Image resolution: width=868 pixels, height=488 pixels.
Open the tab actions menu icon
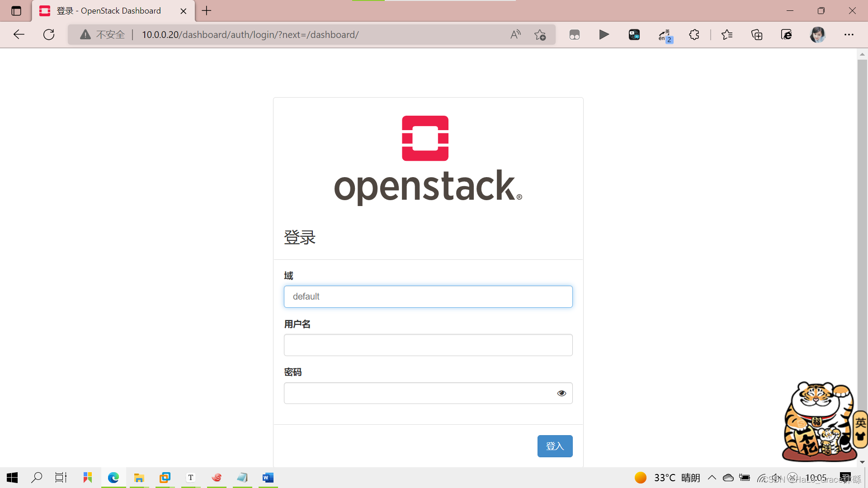pos(16,11)
